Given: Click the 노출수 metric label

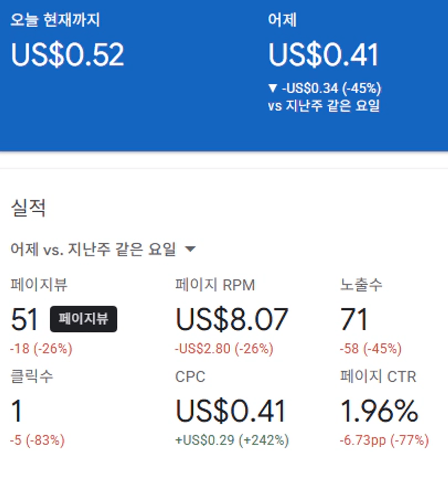Looking at the screenshot, I should [x=361, y=285].
